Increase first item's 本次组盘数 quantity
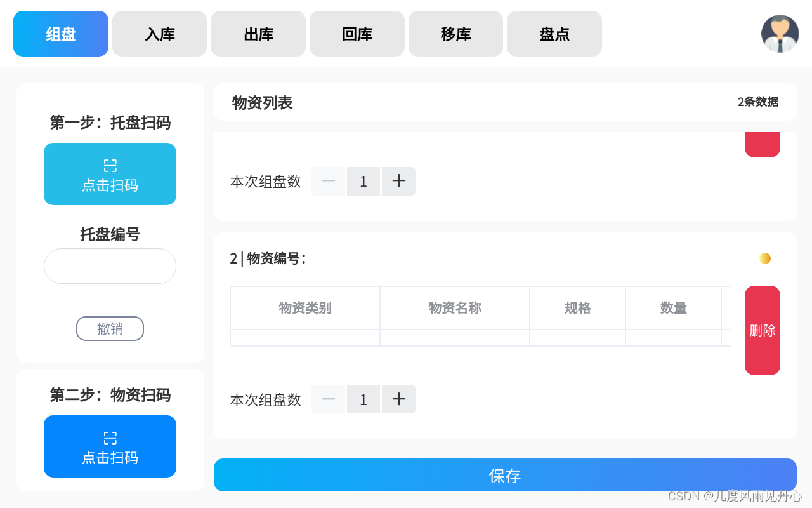 [398, 181]
